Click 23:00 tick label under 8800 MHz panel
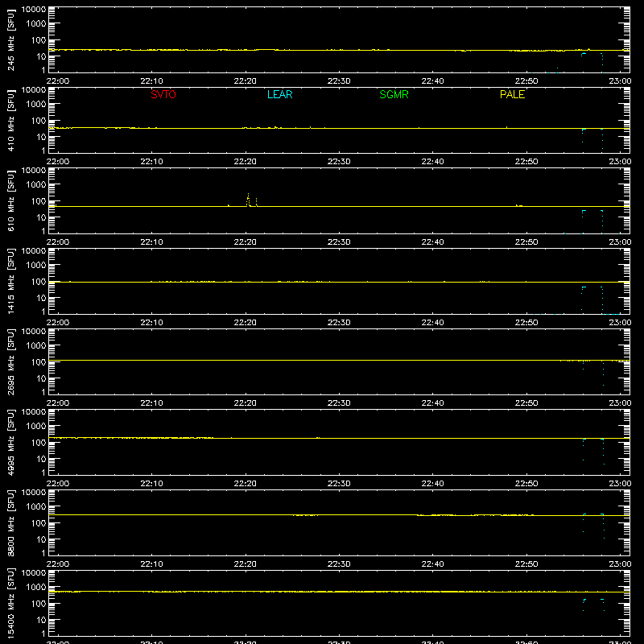 click(x=620, y=564)
